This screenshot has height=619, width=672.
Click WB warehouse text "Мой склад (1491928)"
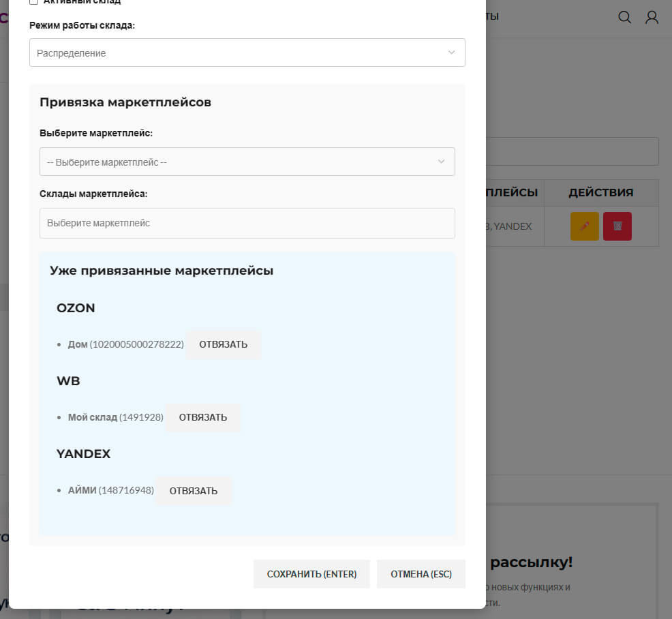point(115,417)
